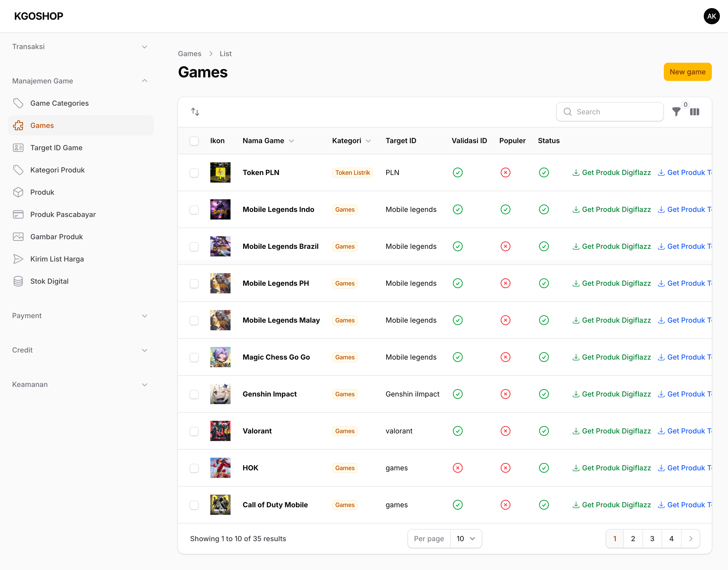Go to the next results page arrow

tap(691, 539)
